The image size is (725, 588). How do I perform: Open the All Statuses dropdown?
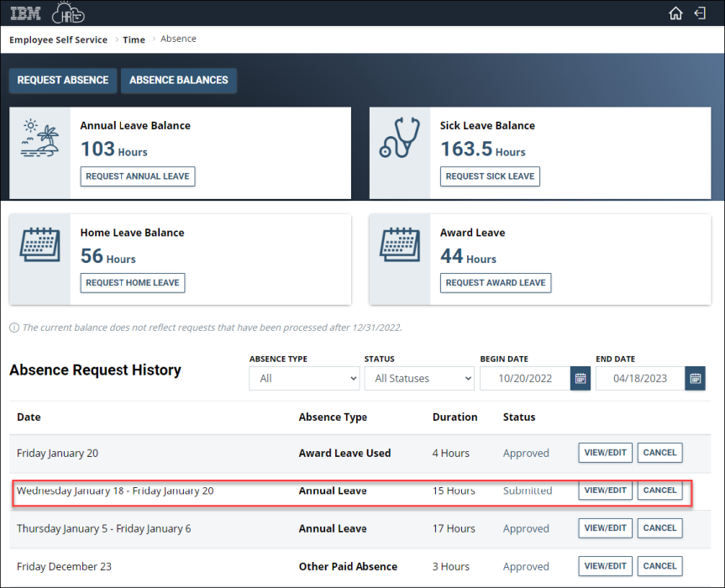coord(418,378)
